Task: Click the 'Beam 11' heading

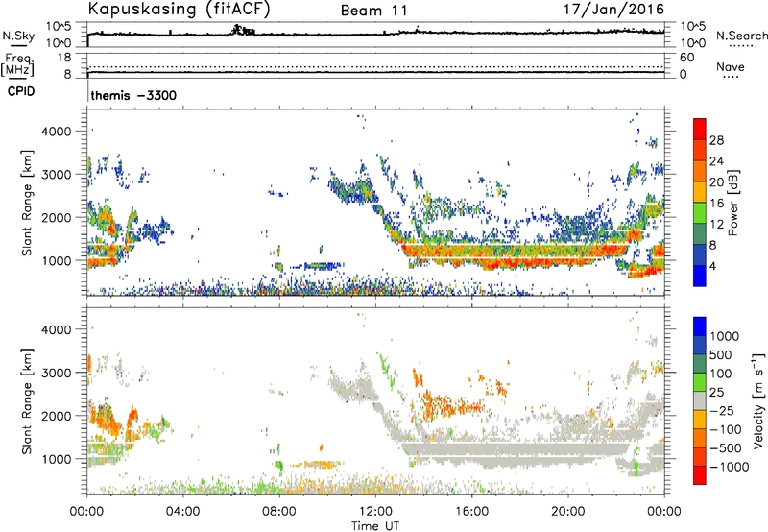Action: 374,11
